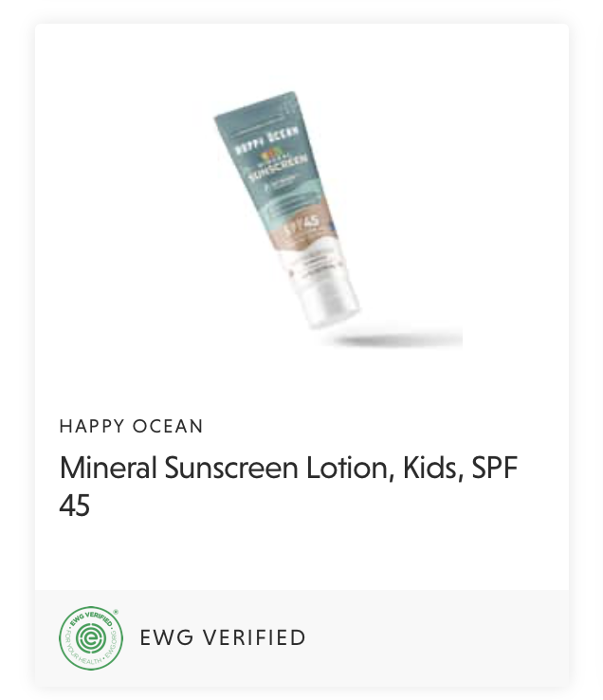Click the SPF 45 label on the tube
Viewport: 603px width, 700px height.
(x=303, y=225)
